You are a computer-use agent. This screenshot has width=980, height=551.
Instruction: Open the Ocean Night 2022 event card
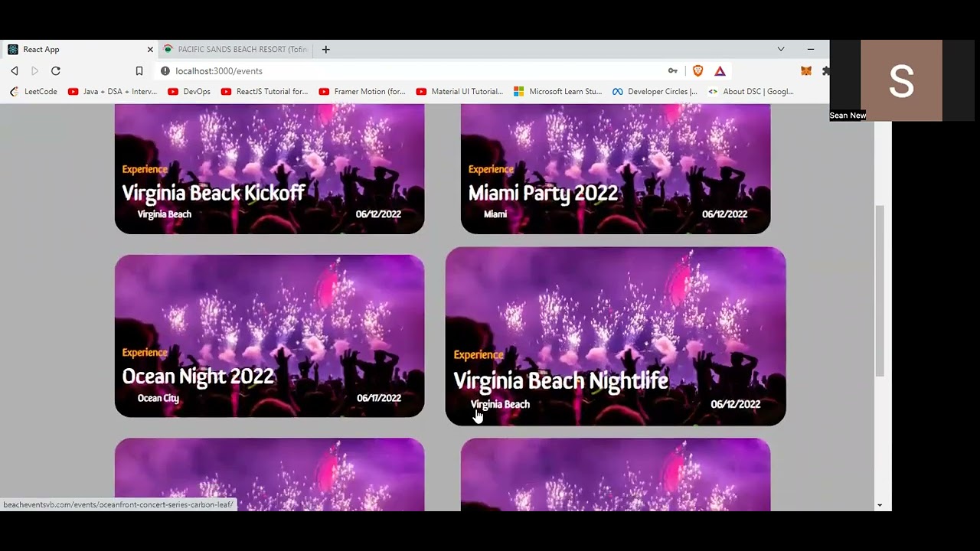269,336
